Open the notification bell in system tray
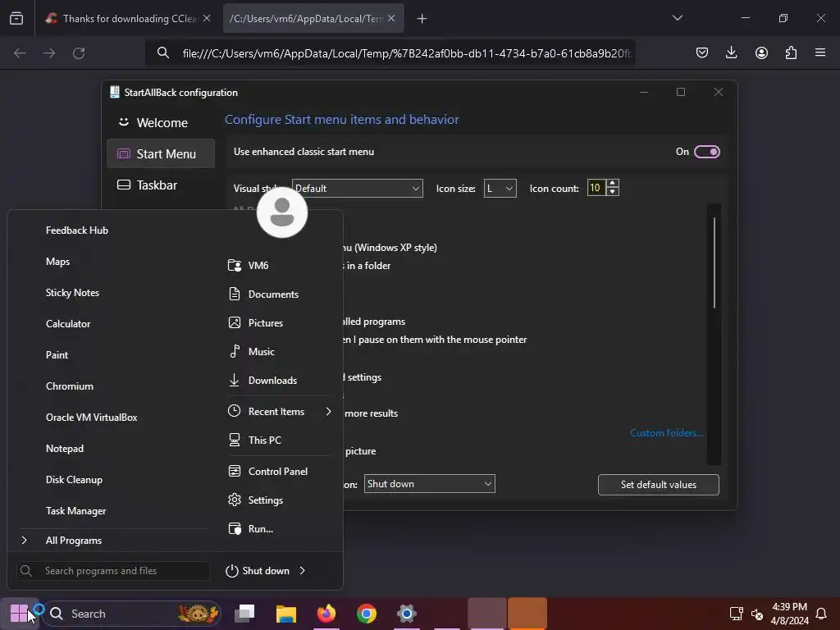The image size is (840, 630). (x=820, y=614)
